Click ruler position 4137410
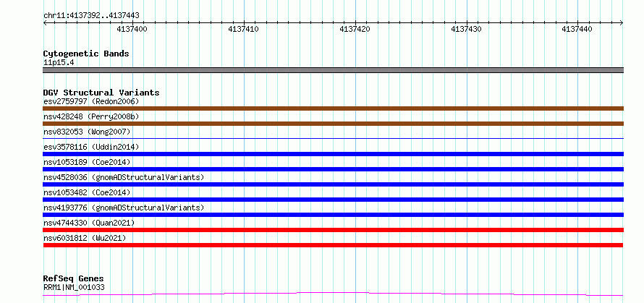This screenshot has height=303, width=644. 244,29
